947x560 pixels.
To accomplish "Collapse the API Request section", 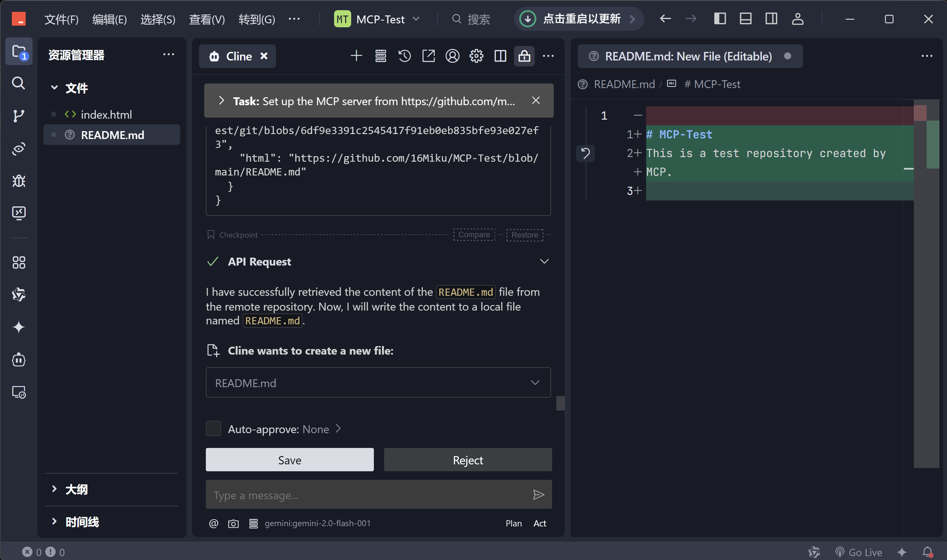I will pos(544,261).
